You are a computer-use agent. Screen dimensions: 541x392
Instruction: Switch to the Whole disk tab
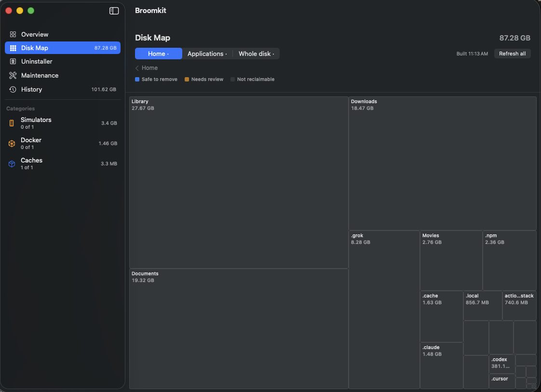click(x=256, y=54)
